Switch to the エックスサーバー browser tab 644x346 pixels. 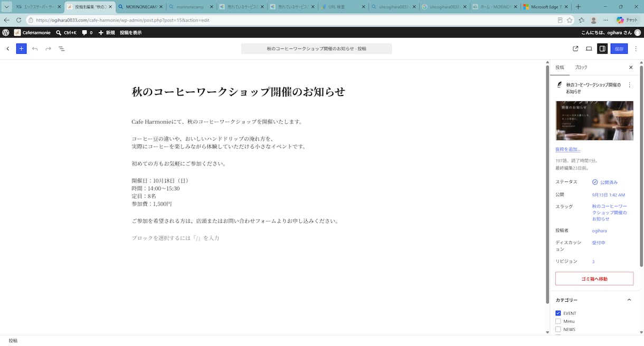point(37,7)
